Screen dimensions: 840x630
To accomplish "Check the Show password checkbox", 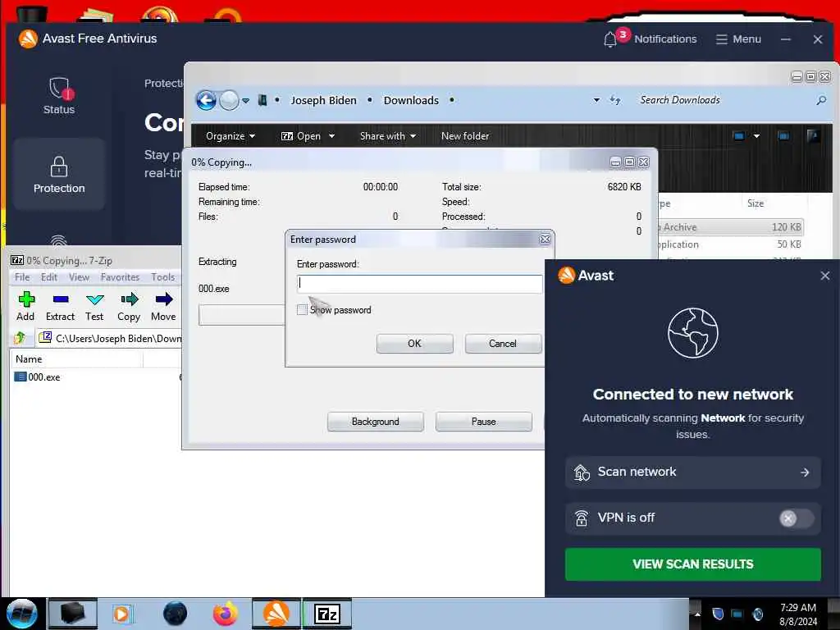I will pyautogui.click(x=302, y=309).
